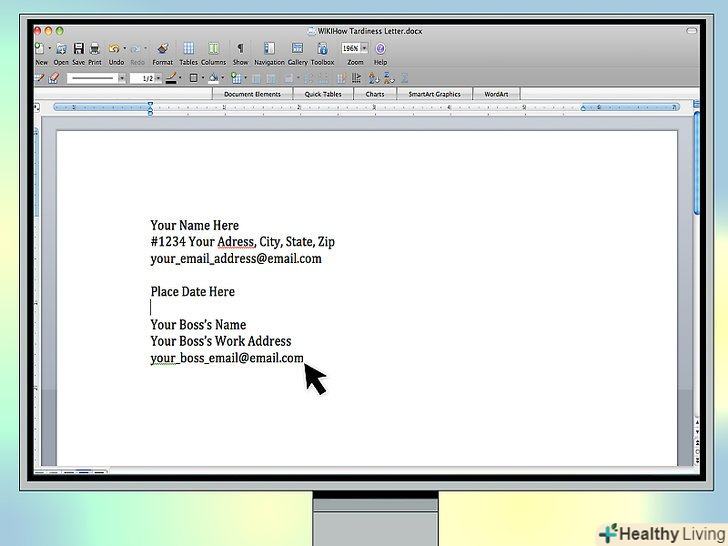Screen dimensions: 728x546
Task: Click the Distribute Columns Evenly icon
Action: (x=323, y=78)
